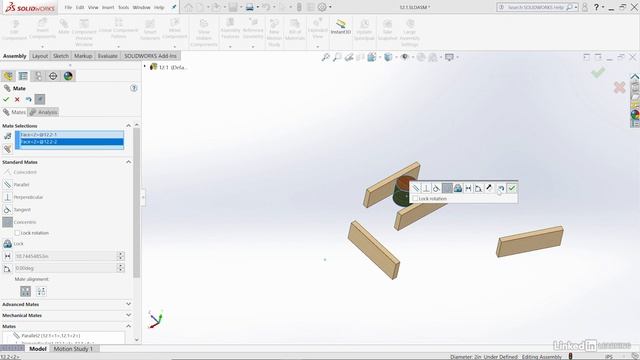The image size is (640, 360).
Task: Choose Concentric in the popup mate toolbar
Action: 447,188
